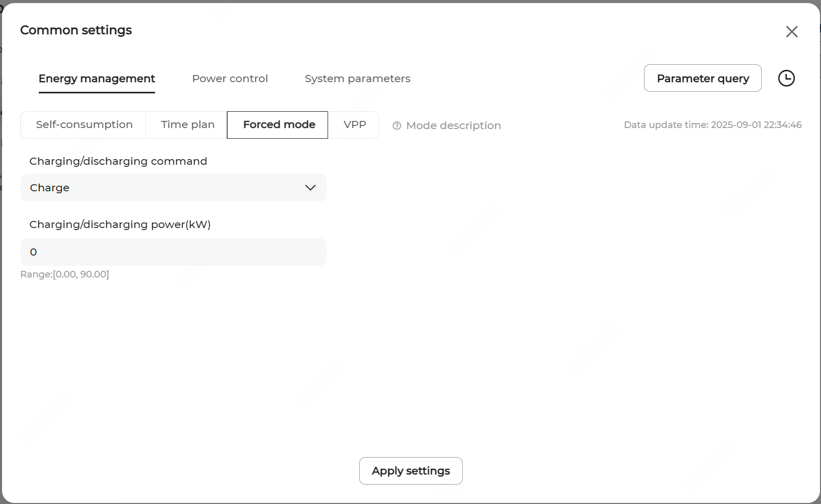Select the Self-consumption mode
The image size is (821, 504).
84,125
